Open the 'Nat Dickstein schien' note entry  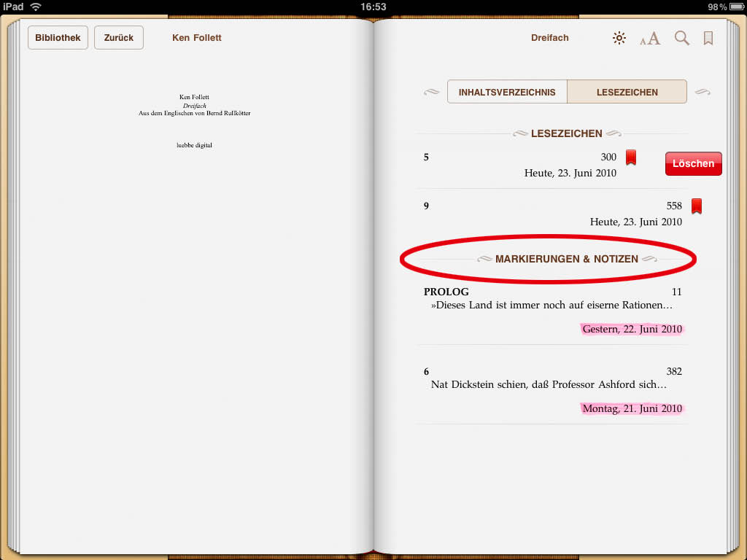click(549, 384)
